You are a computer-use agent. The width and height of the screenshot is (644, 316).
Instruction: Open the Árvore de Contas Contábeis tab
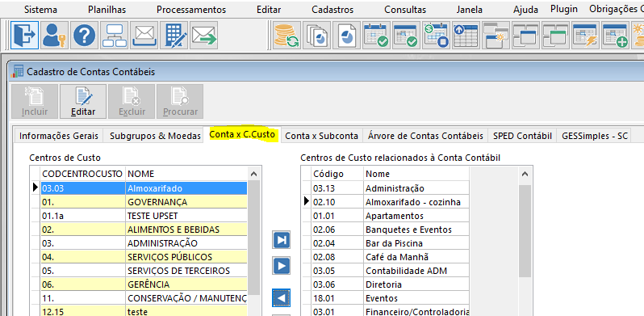coord(425,136)
